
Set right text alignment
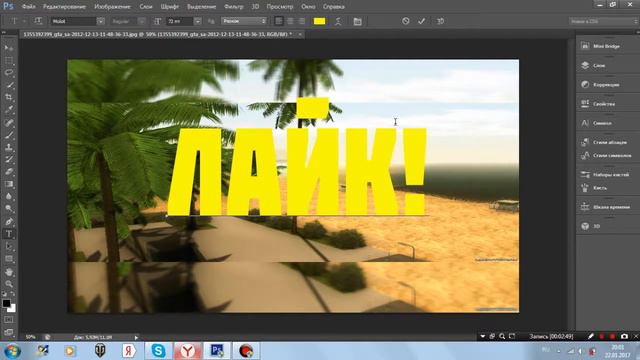302,21
